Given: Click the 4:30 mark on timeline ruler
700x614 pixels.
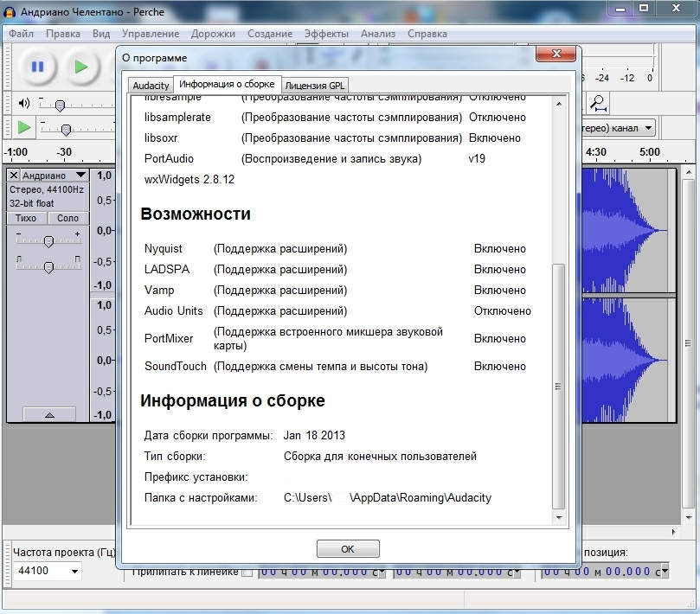Looking at the screenshot, I should click(x=595, y=151).
